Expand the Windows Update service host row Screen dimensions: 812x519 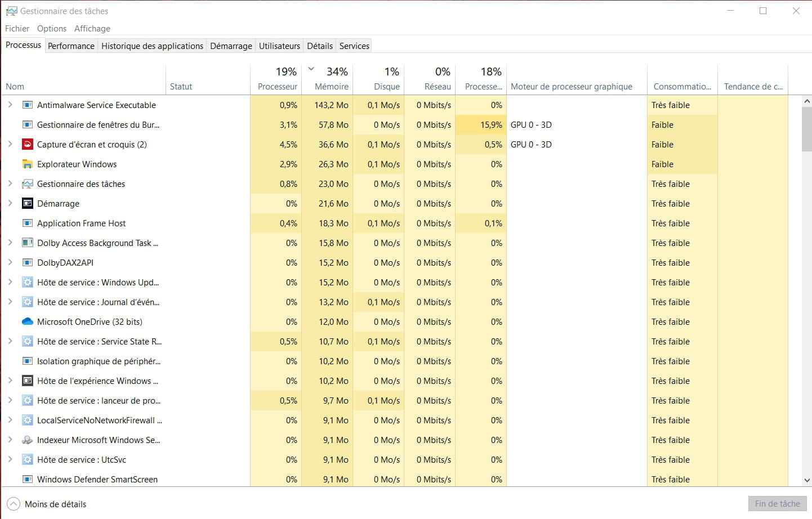[x=10, y=282]
